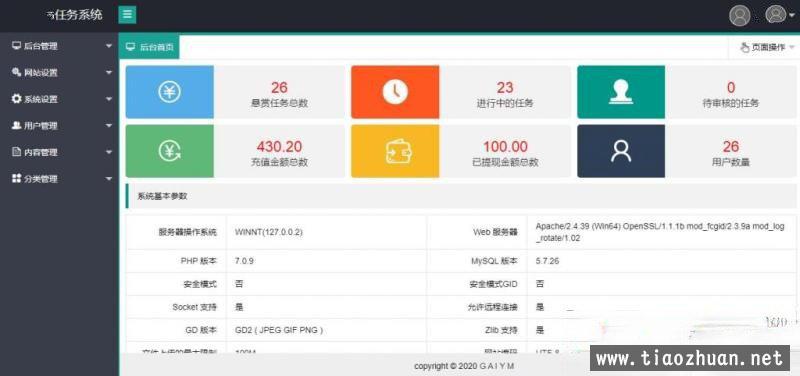This screenshot has width=800, height=376.
Task: Click key icon beside 网站设置
Action: pyautogui.click(x=17, y=72)
